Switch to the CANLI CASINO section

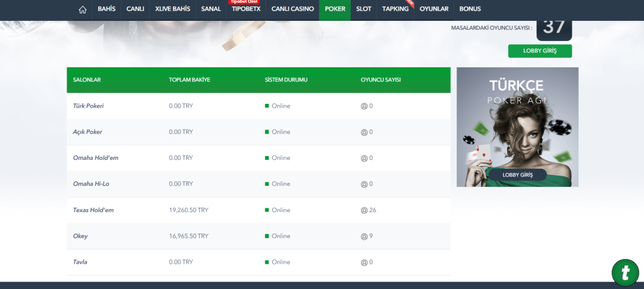pyautogui.click(x=292, y=9)
